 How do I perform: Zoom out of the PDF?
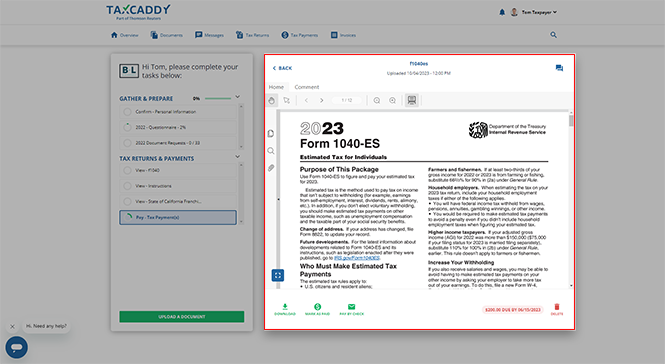click(377, 101)
